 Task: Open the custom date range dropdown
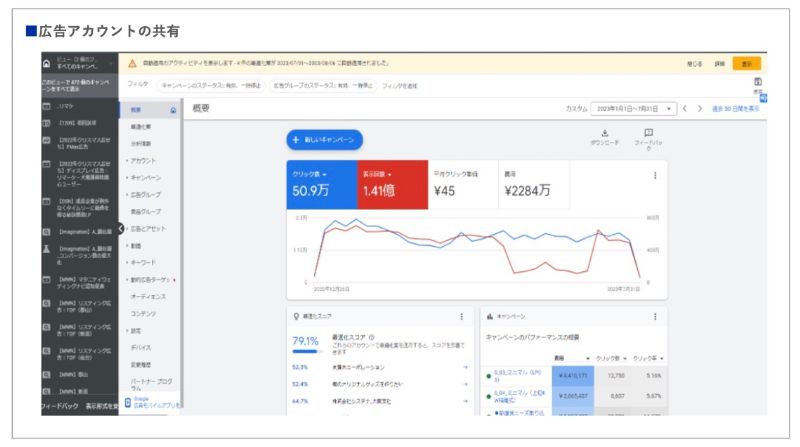tap(633, 108)
